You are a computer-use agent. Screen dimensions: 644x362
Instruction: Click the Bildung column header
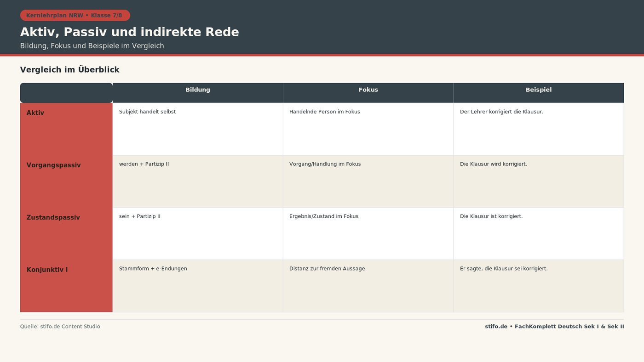point(198,93)
